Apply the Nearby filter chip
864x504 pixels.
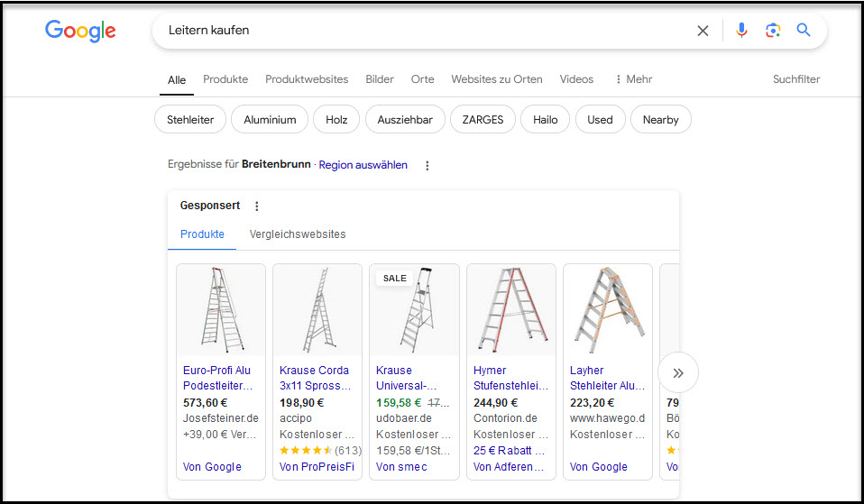click(661, 120)
